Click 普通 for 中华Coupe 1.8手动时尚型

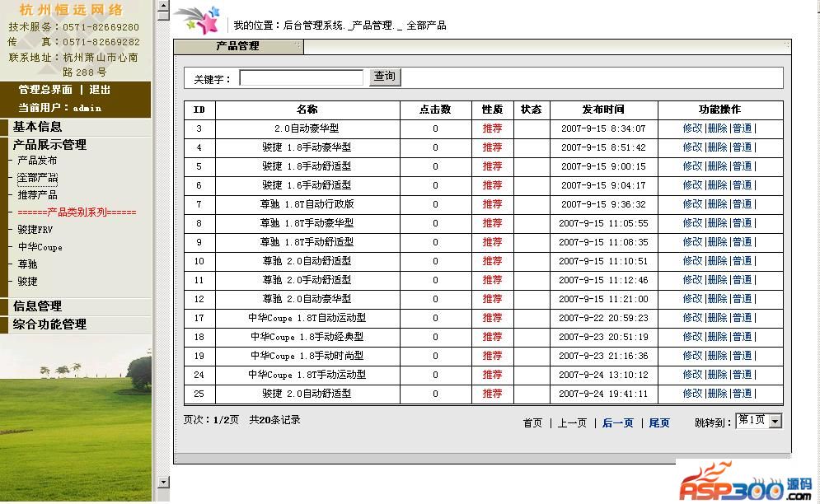click(742, 356)
